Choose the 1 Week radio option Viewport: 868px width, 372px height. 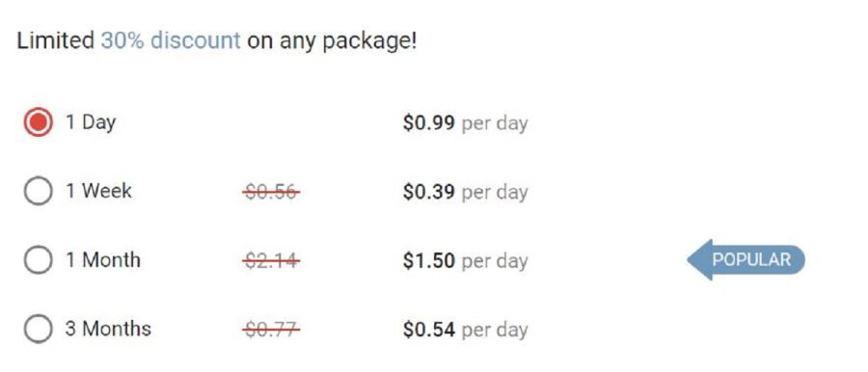[39, 191]
